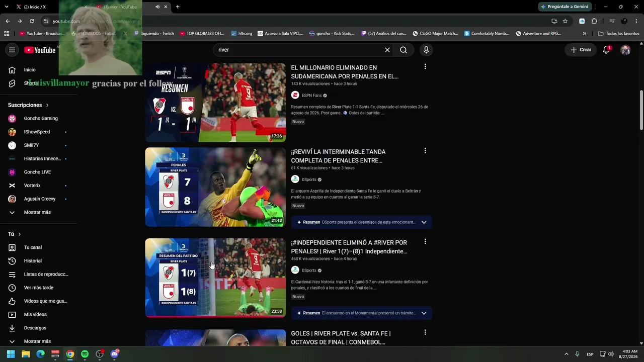Open the Tú section header
Image resolution: width=644 pixels, height=362 pixels.
[x=15, y=234]
